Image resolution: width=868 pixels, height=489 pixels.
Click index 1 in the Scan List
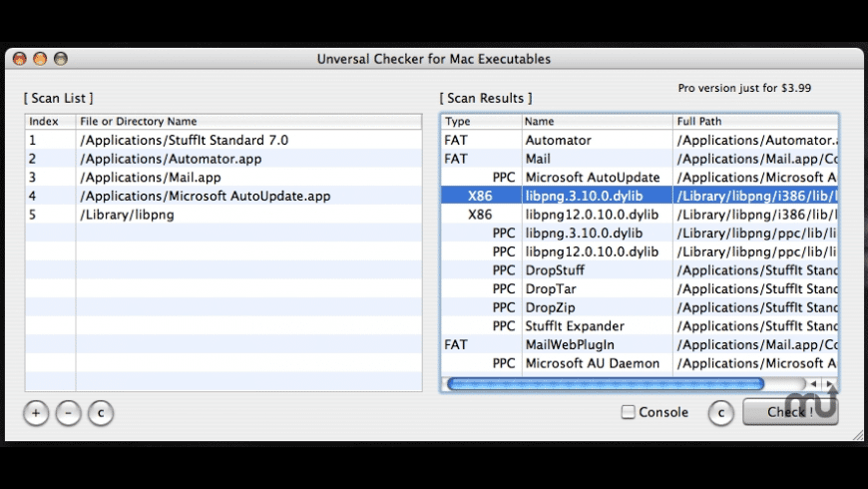pyautogui.click(x=50, y=140)
